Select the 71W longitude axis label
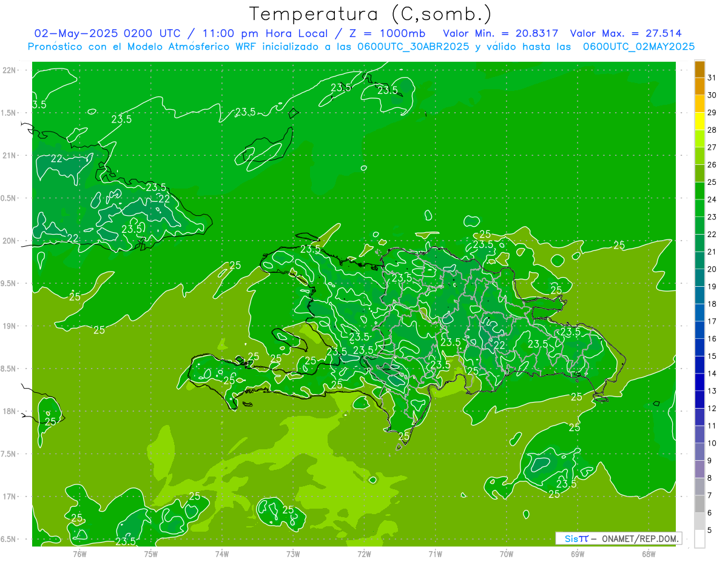Viewport: 728px width, 562px height. (435, 554)
